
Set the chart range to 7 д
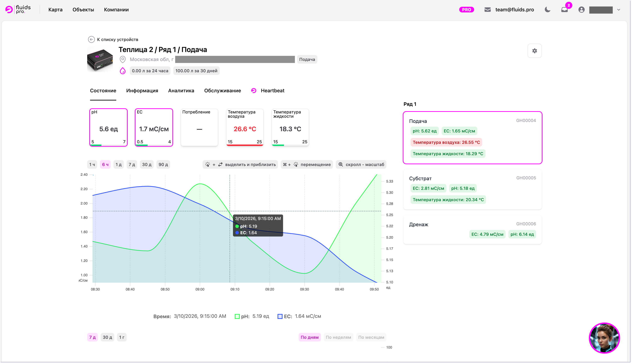pyautogui.click(x=132, y=164)
